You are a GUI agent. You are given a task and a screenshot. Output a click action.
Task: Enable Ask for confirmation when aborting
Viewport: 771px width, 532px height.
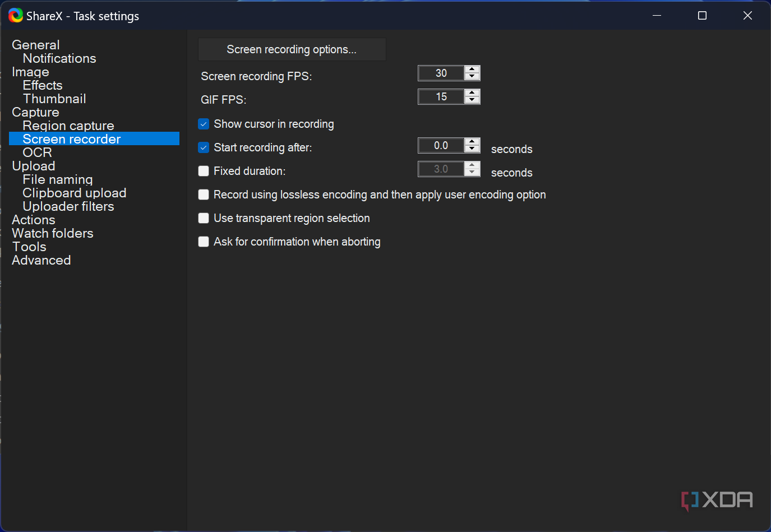[204, 242]
